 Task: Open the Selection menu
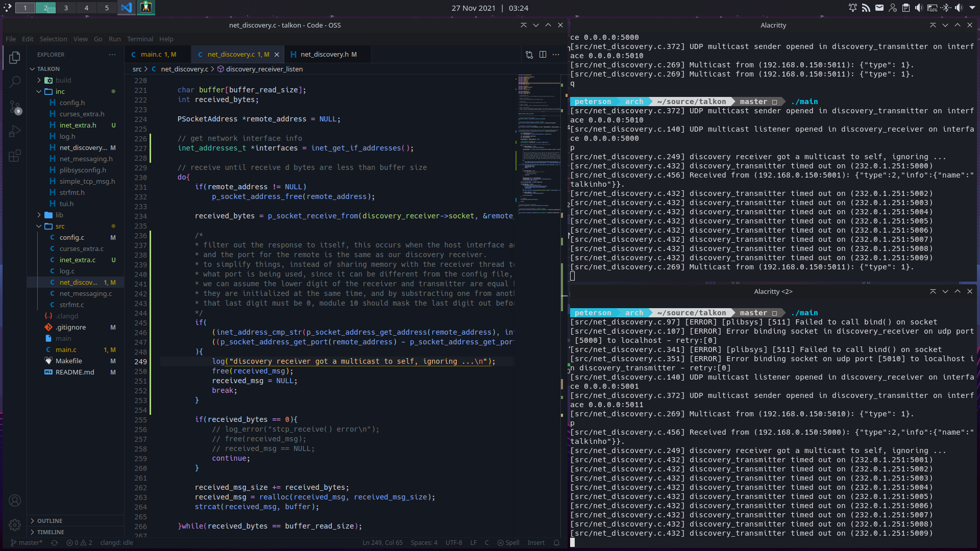click(x=53, y=39)
